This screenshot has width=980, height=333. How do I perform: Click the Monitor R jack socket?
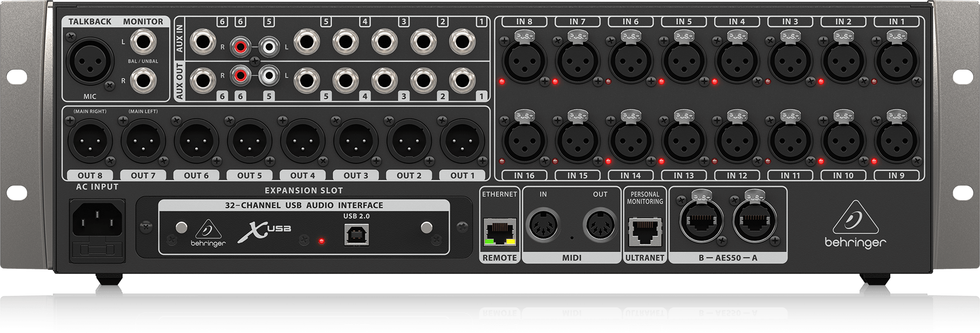[144, 81]
